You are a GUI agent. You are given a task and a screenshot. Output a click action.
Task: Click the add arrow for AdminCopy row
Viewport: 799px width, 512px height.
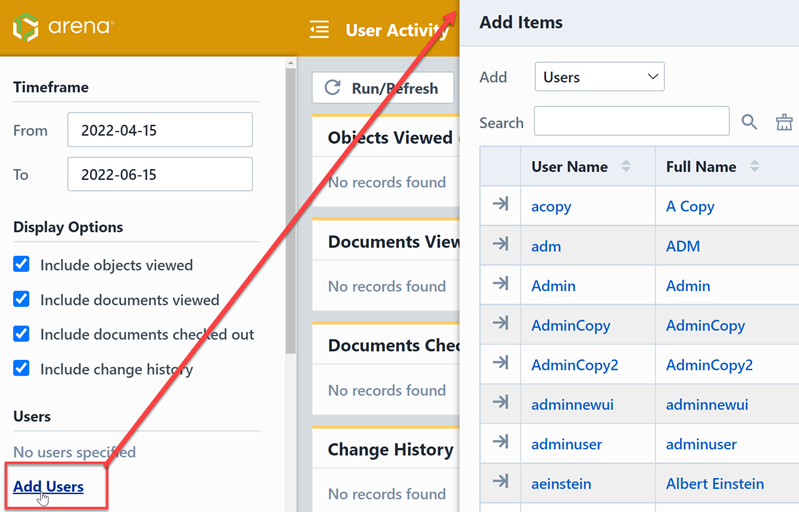click(500, 323)
